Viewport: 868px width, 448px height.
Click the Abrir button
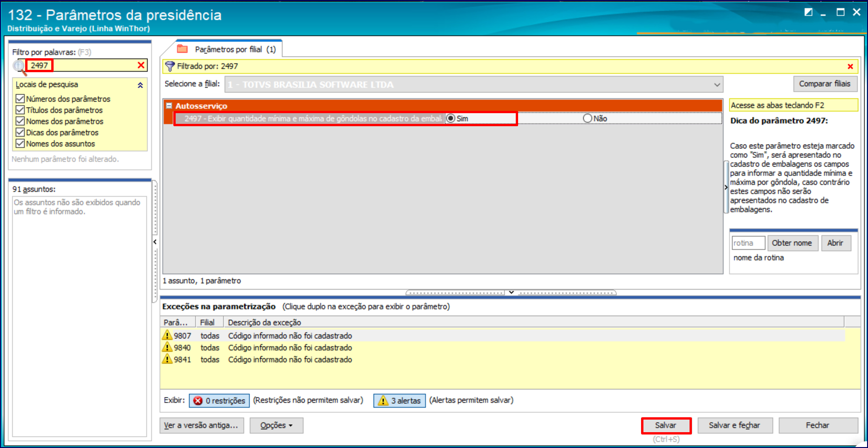[x=835, y=243]
